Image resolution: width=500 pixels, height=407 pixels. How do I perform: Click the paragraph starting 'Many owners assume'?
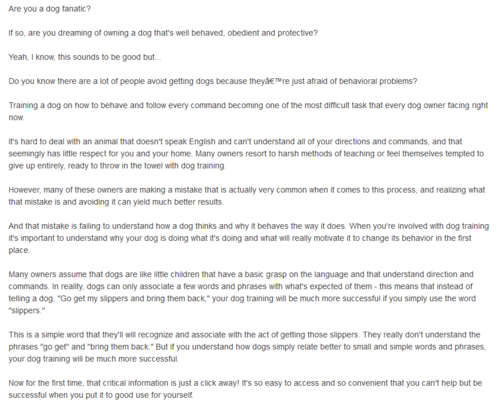pos(242,292)
